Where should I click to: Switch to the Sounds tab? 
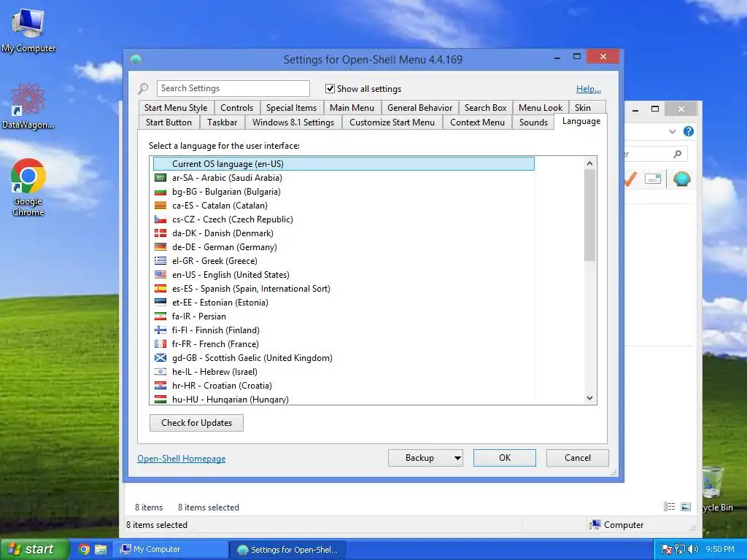[533, 122]
